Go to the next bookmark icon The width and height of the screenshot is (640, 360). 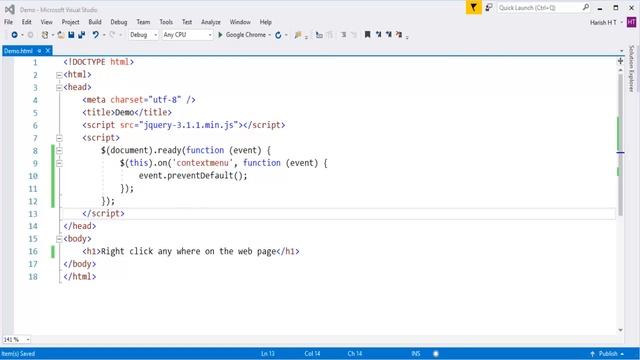(389, 35)
